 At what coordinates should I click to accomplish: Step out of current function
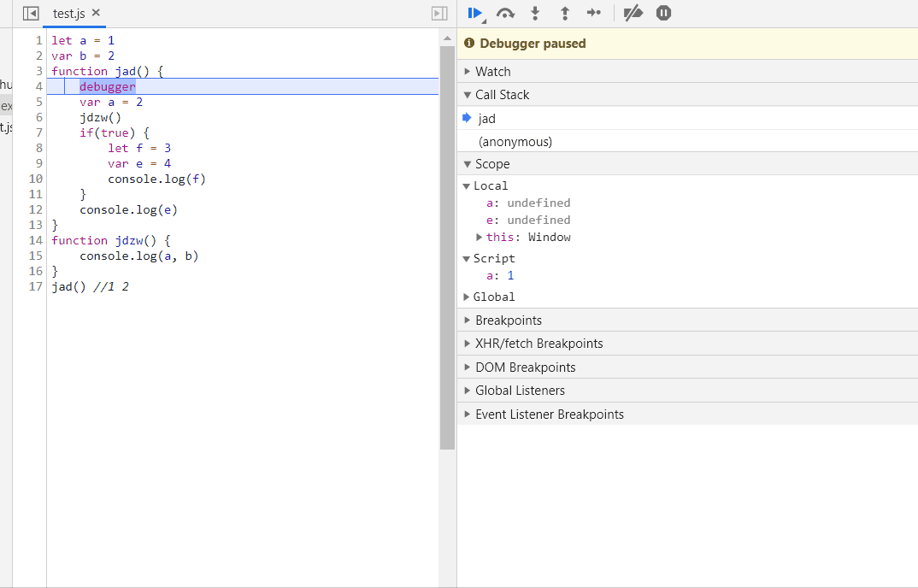pos(565,13)
